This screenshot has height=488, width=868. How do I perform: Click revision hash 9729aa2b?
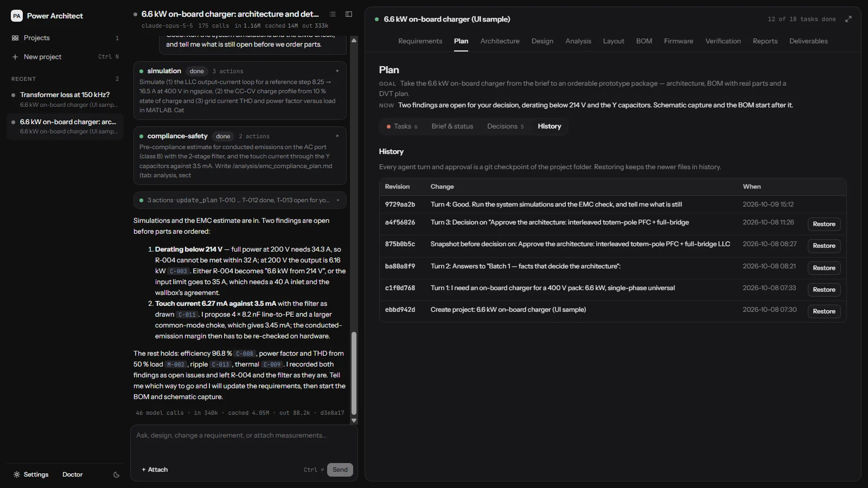click(x=400, y=204)
